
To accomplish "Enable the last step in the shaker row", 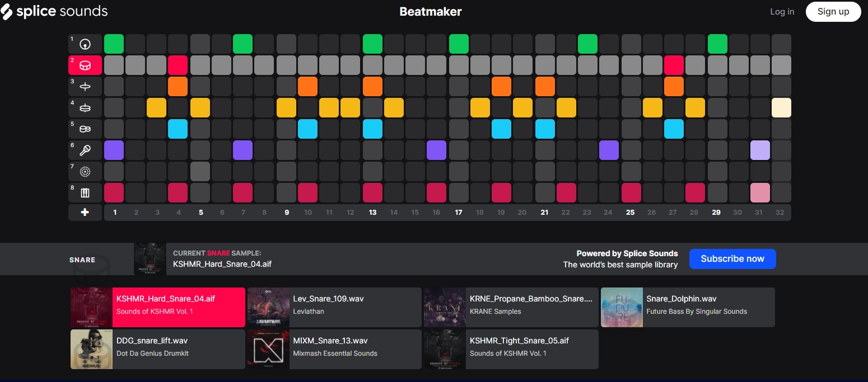I will (781, 150).
